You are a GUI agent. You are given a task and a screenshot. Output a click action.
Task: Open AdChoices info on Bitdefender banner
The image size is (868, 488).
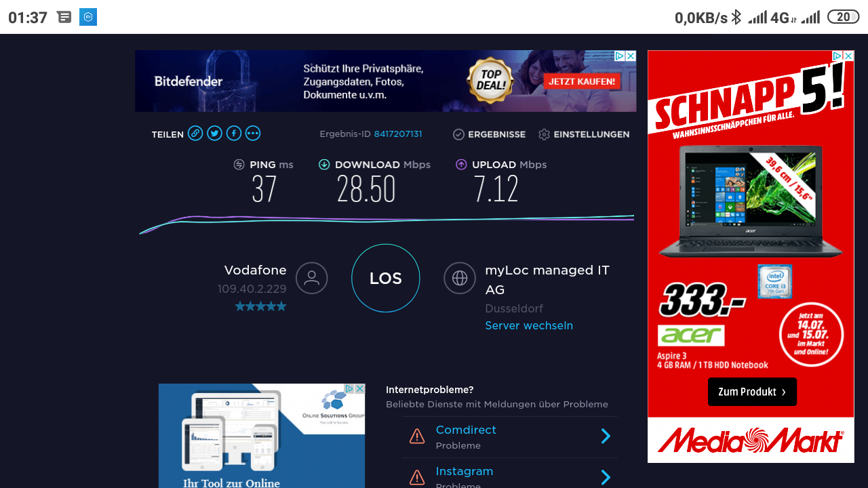coord(619,56)
